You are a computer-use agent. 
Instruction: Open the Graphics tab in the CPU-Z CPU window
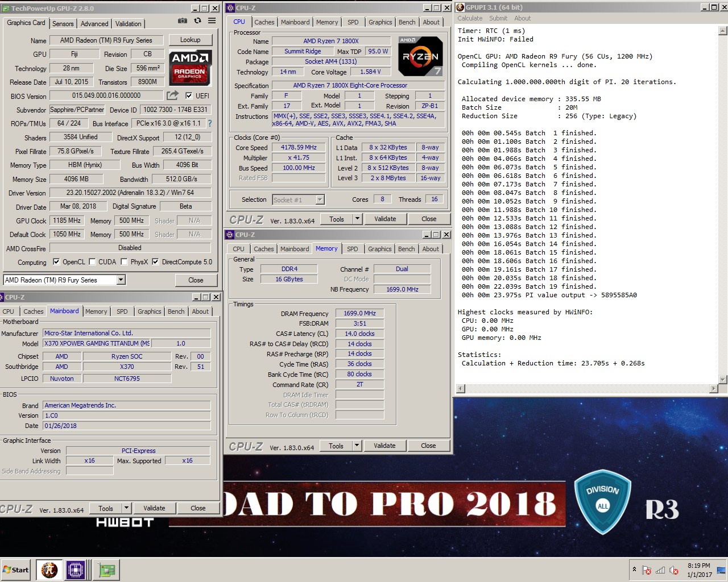380,22
